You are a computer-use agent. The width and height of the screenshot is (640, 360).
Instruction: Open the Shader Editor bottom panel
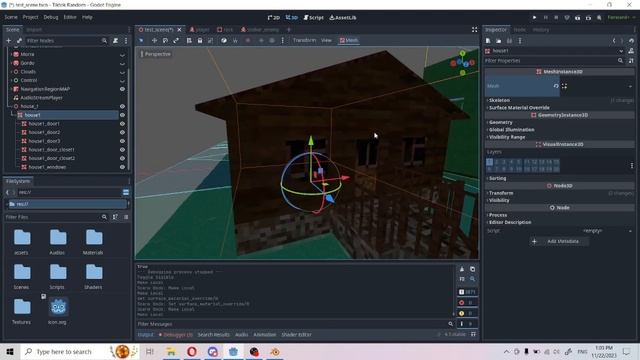296,335
